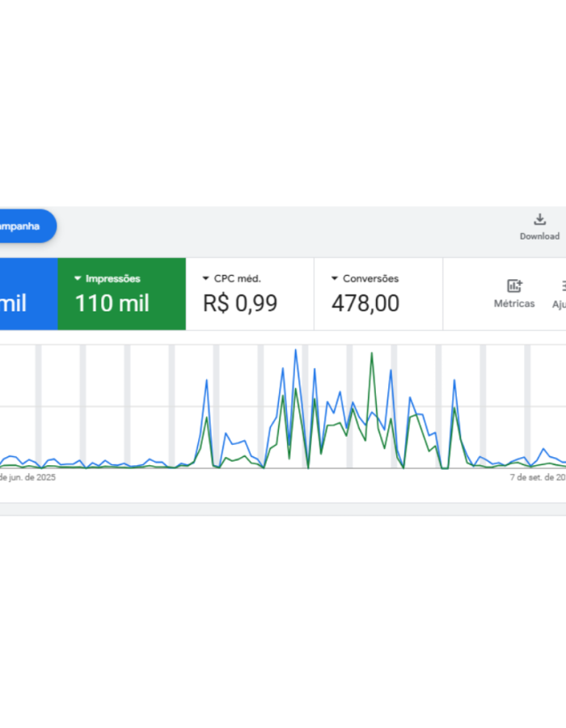Image resolution: width=566 pixels, height=728 pixels.
Task: Click the Ajustar icon at right edge
Action: (561, 286)
